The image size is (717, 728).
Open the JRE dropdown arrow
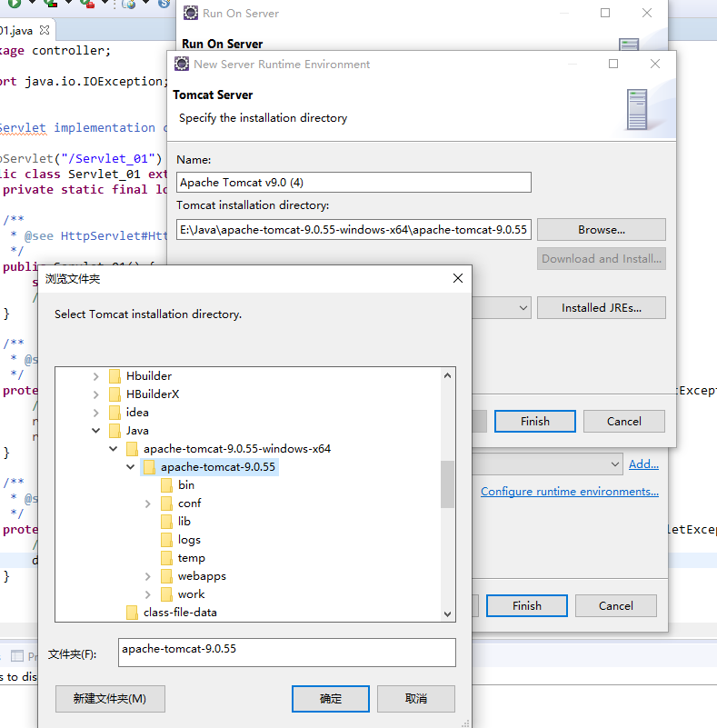coord(523,308)
